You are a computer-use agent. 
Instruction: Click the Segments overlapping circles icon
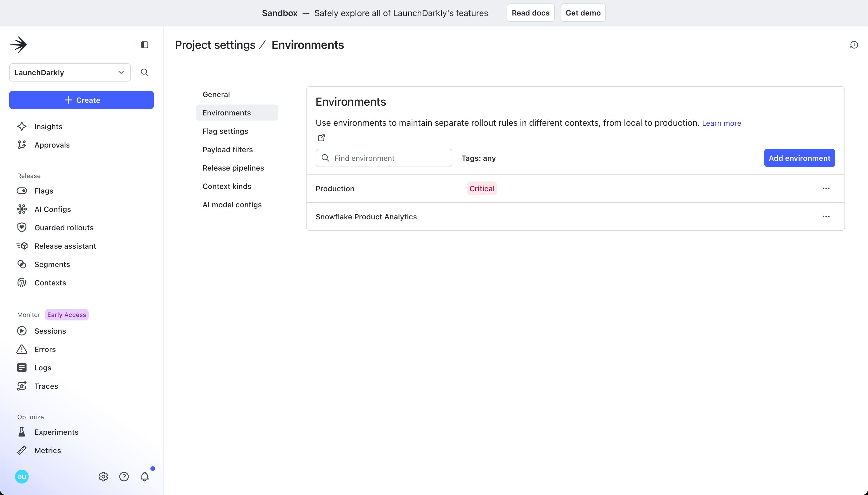pos(22,264)
